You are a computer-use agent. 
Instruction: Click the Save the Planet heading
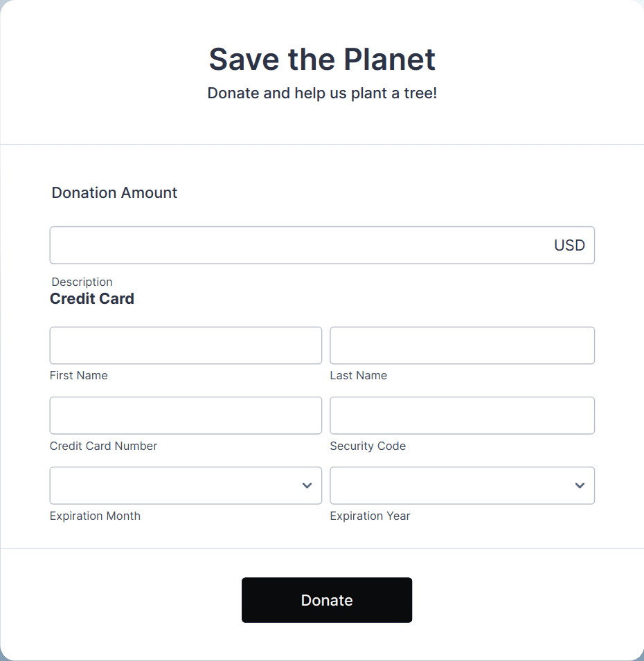pyautogui.click(x=321, y=60)
